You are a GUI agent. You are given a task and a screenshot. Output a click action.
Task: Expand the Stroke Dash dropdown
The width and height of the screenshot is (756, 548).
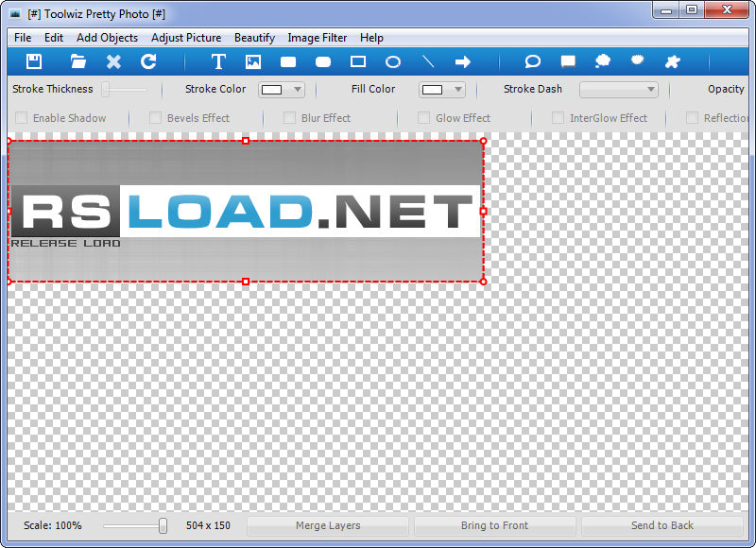click(x=619, y=90)
